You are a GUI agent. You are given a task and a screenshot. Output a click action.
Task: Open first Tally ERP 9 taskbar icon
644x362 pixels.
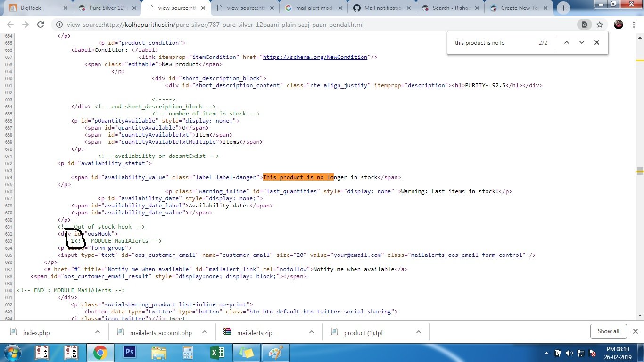[42, 353]
